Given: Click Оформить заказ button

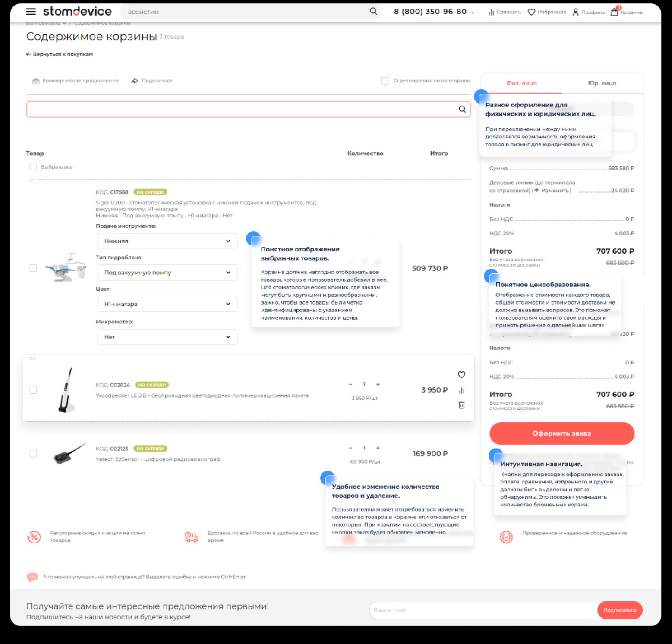Looking at the screenshot, I should (x=562, y=433).
